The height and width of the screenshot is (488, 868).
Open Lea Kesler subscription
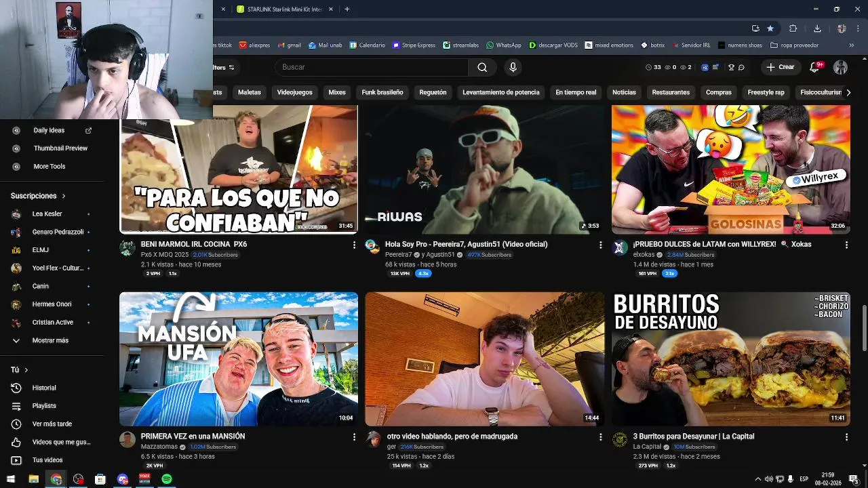tap(47, 213)
